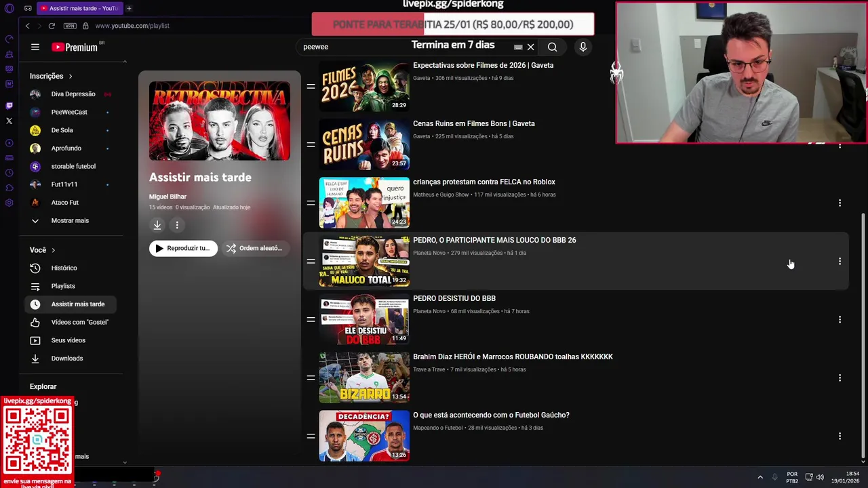Open Seus vídeos in the sidebar

coord(72,340)
